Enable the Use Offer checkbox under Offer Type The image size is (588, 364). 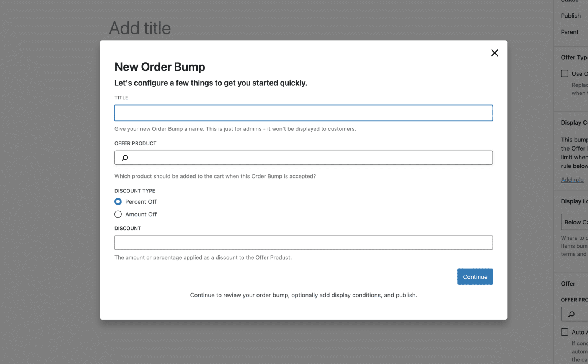[564, 73]
